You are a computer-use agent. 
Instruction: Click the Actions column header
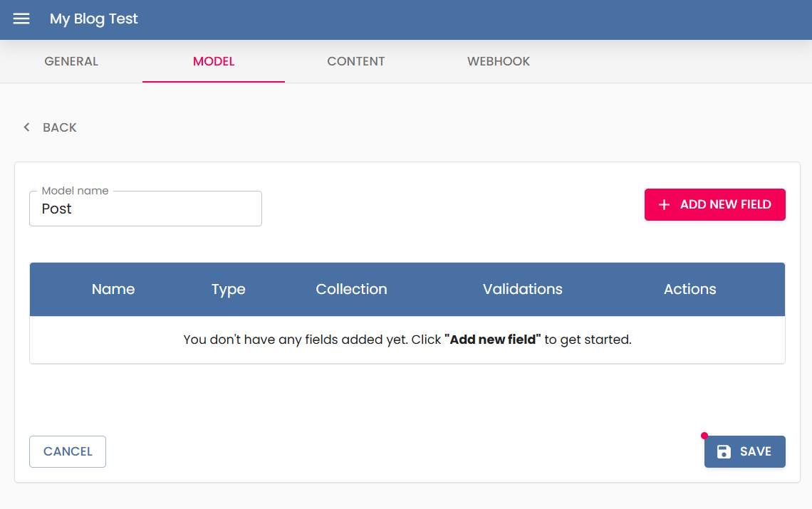point(689,289)
